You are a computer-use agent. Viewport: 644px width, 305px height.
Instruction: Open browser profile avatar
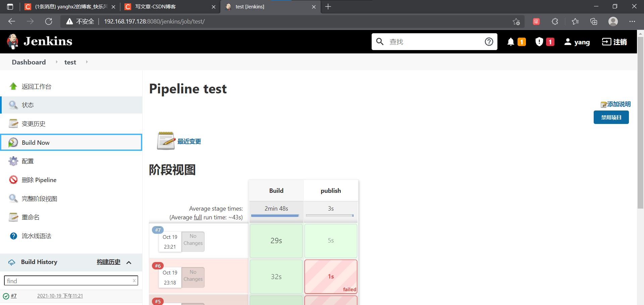[x=613, y=21]
